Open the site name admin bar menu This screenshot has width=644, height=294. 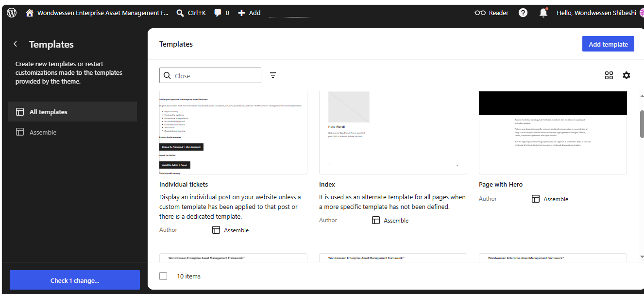click(97, 13)
